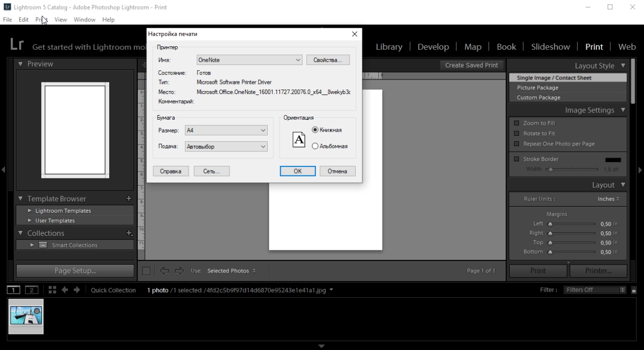Enable Rotate to Fit checkbox
Viewport: 644px width, 350px height.
(516, 133)
